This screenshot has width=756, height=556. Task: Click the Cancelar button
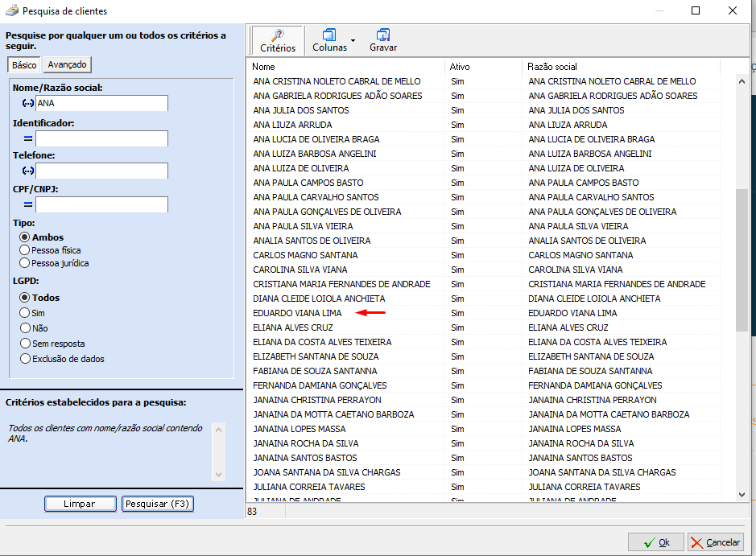point(716,542)
